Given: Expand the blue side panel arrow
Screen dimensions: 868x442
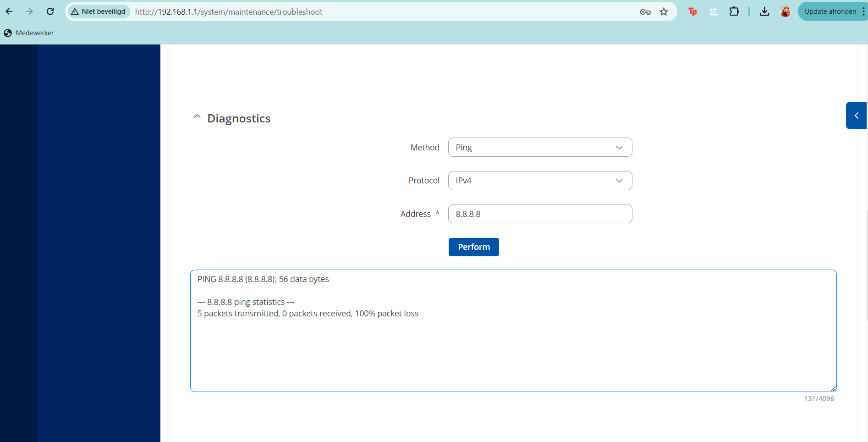Looking at the screenshot, I should click(x=856, y=116).
